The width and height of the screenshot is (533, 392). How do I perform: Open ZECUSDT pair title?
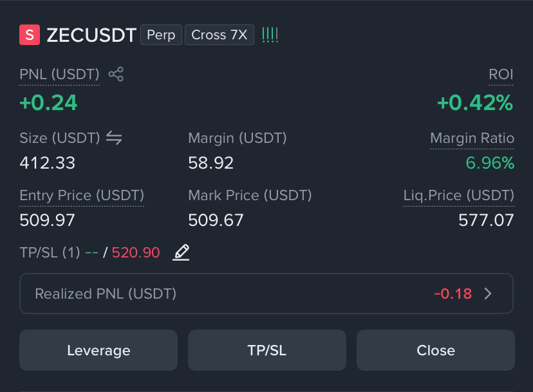click(x=91, y=35)
